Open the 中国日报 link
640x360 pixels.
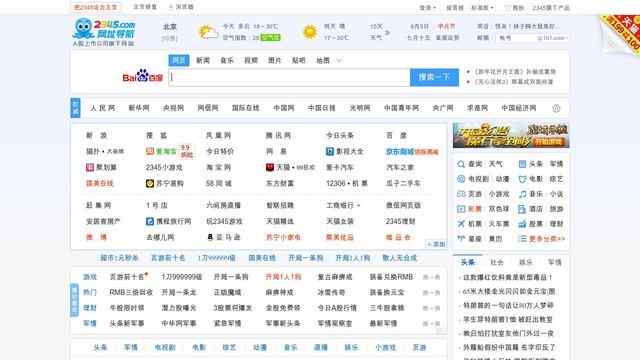click(x=322, y=108)
